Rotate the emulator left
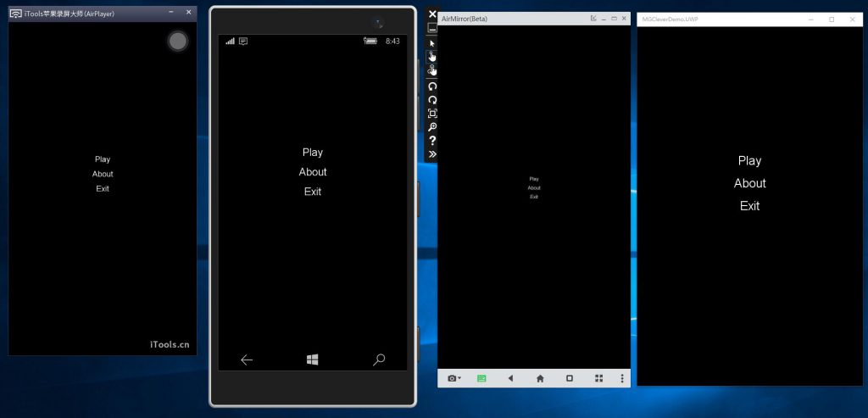The height and width of the screenshot is (418, 868). (432, 86)
